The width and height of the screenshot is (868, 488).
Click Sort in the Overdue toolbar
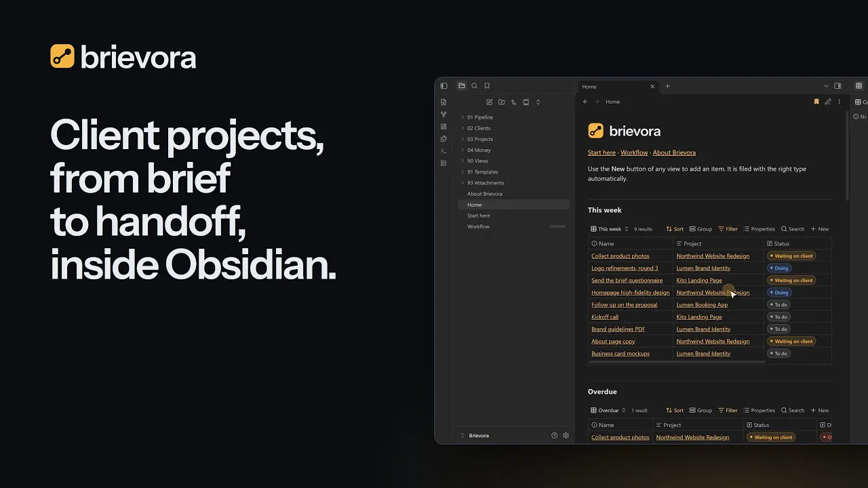coord(675,411)
